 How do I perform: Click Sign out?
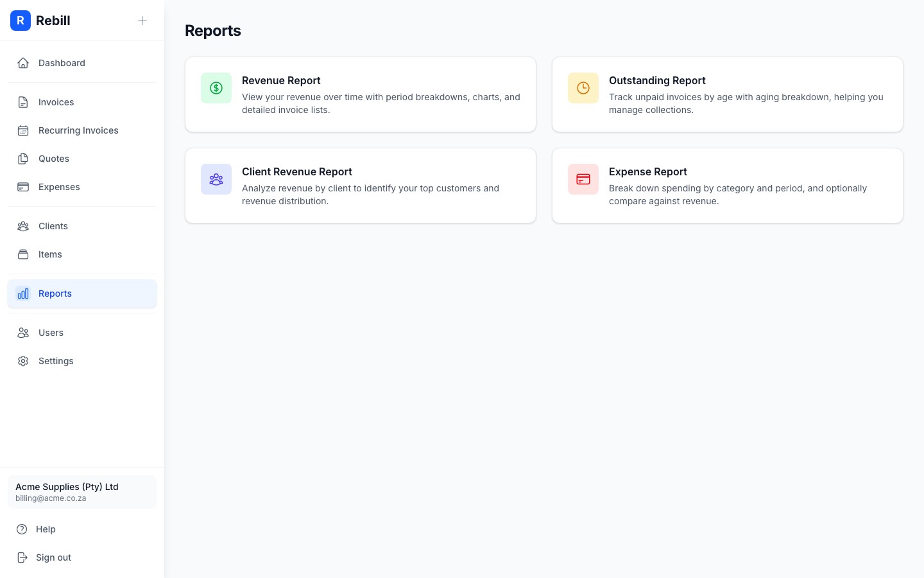53,557
